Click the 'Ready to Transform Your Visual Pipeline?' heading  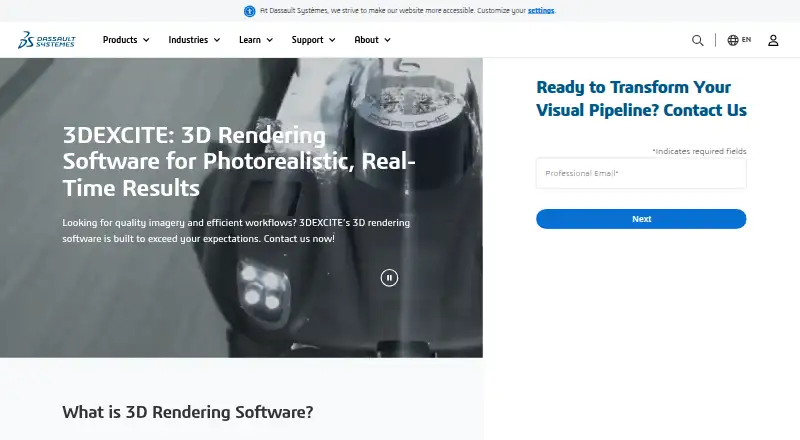tap(641, 99)
